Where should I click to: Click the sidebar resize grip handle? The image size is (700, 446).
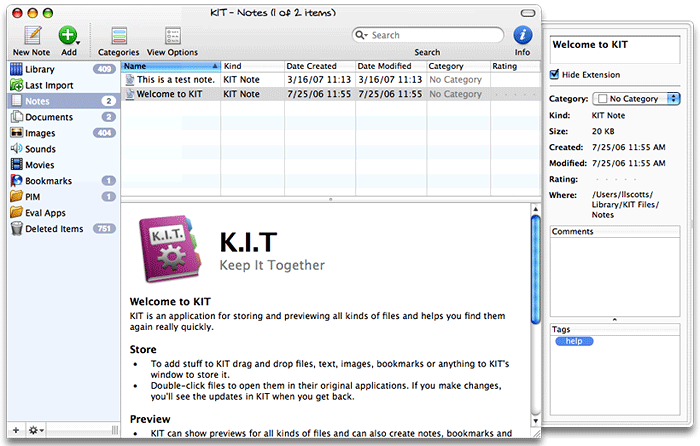115,430
